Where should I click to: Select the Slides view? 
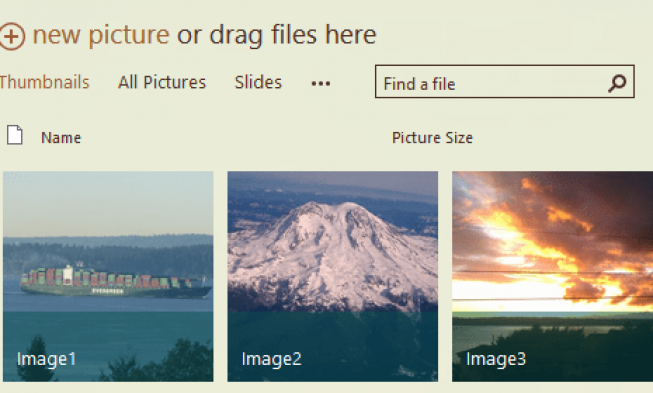pos(258,82)
